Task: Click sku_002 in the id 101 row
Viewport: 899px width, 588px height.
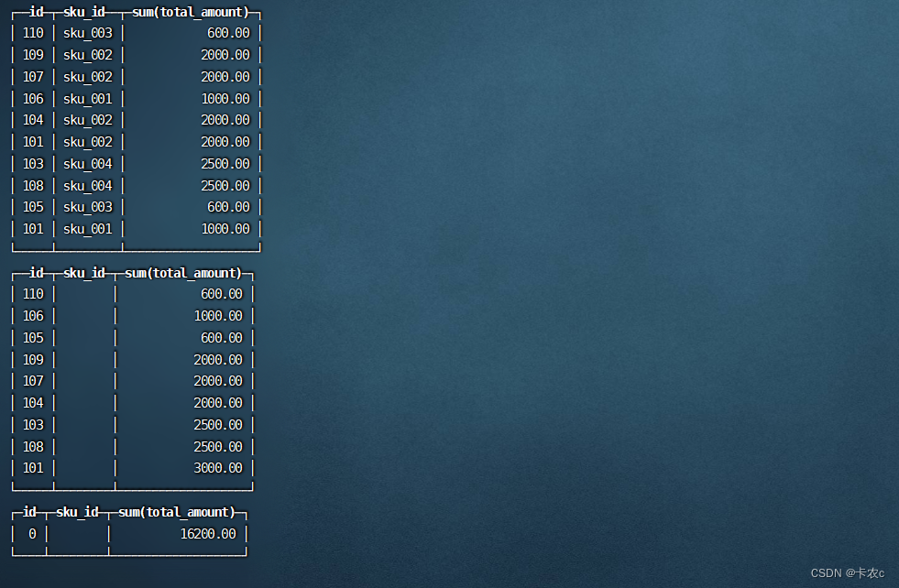Action: [88, 142]
